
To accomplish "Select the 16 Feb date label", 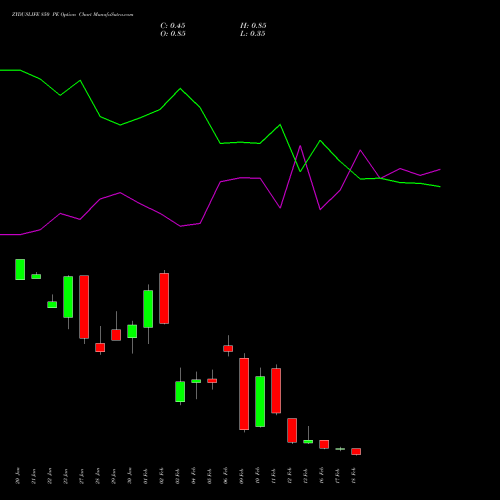I will tap(322, 476).
